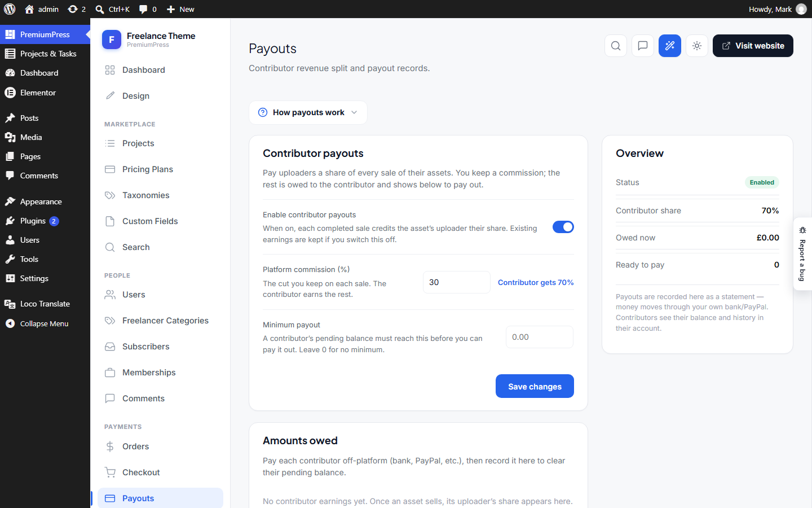Click the Enabled status badge
812x508 pixels.
click(x=762, y=182)
